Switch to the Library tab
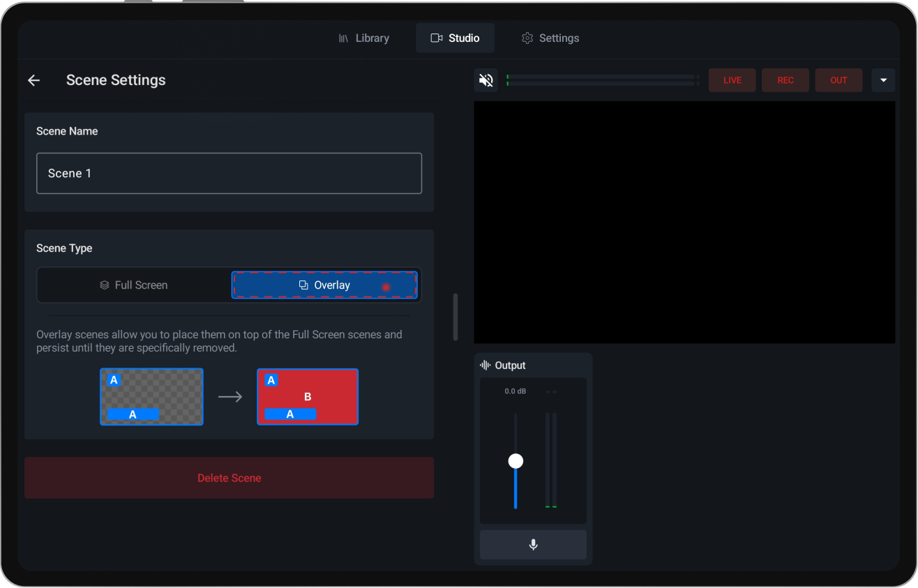Image resolution: width=918 pixels, height=588 pixels. (372, 38)
